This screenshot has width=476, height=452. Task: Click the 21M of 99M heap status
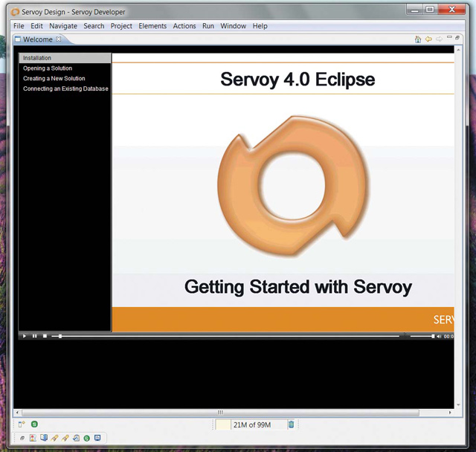(x=251, y=425)
